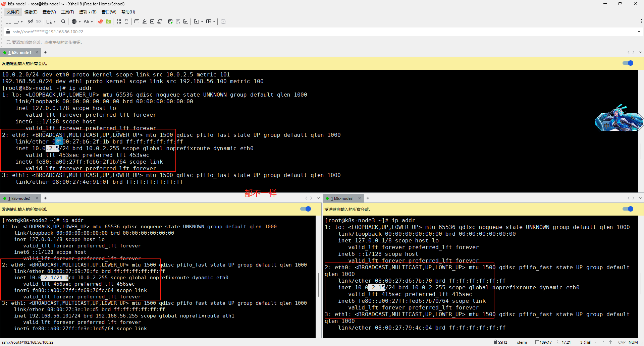Click the Find magnifier icon
This screenshot has width=644, height=346.
[63, 21]
